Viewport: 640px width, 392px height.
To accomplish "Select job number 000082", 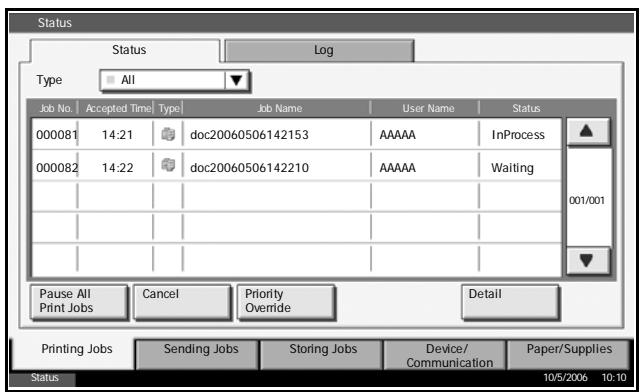I will click(x=56, y=168).
